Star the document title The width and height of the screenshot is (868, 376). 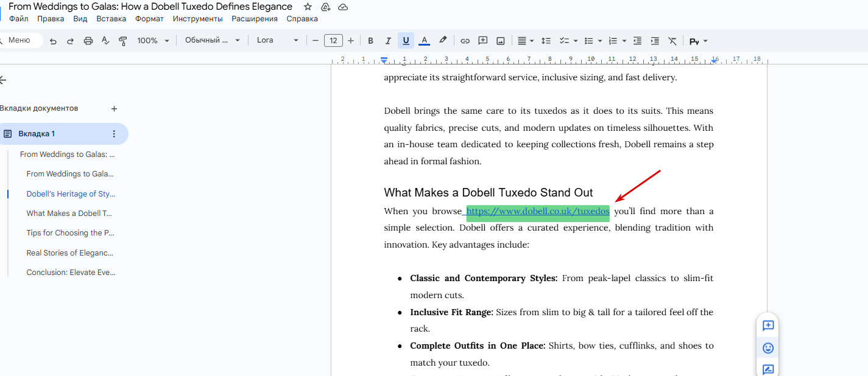(x=308, y=7)
